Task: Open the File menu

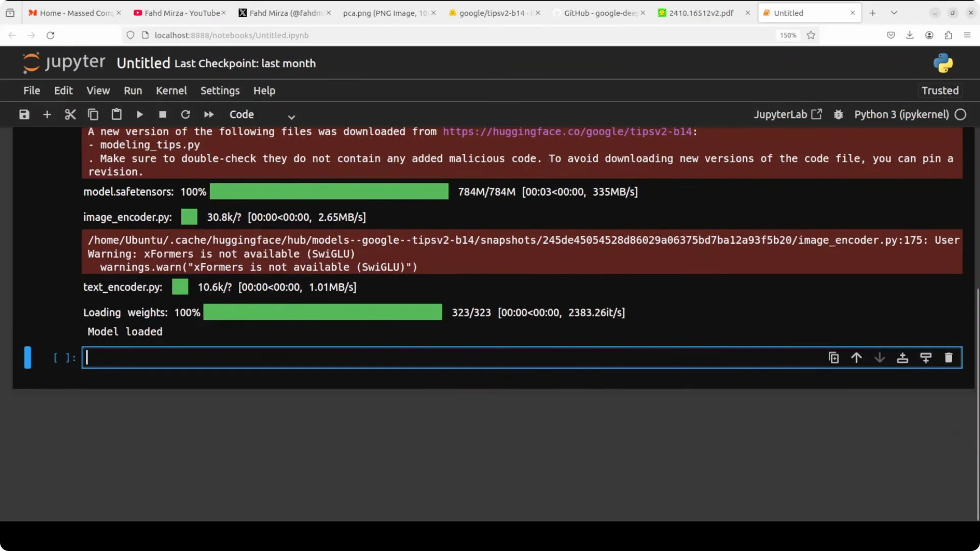Action: click(x=32, y=90)
